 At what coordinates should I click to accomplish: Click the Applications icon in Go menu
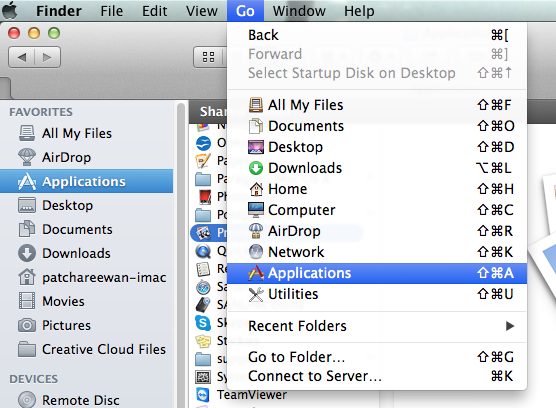256,273
